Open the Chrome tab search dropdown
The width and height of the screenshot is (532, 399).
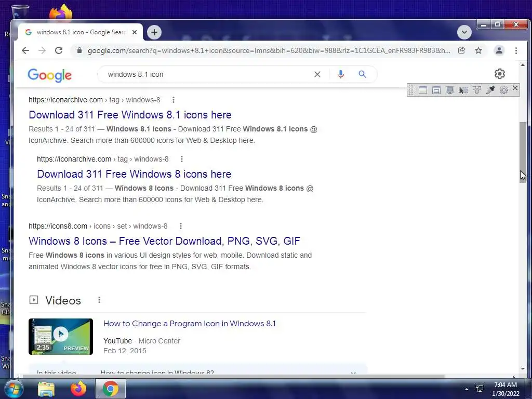click(464, 32)
